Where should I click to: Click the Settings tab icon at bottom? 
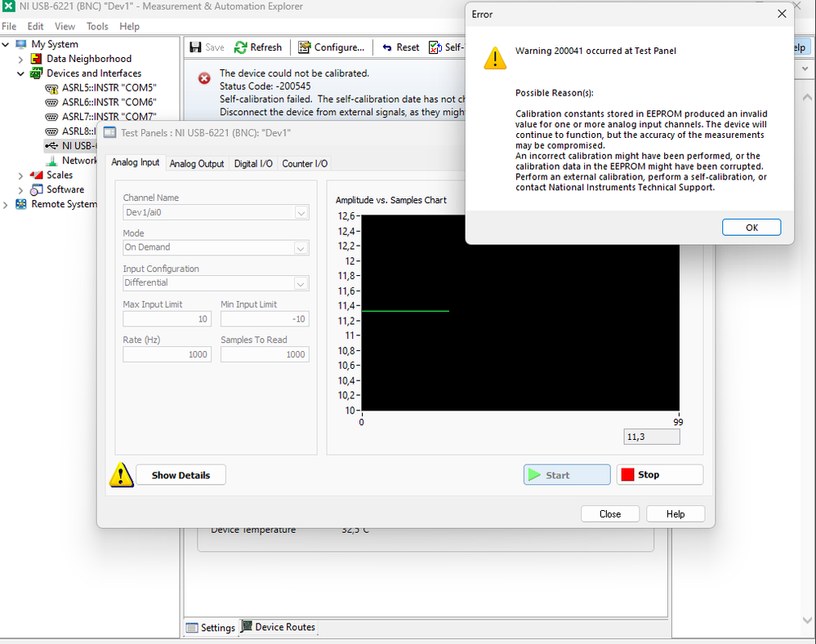pos(192,628)
